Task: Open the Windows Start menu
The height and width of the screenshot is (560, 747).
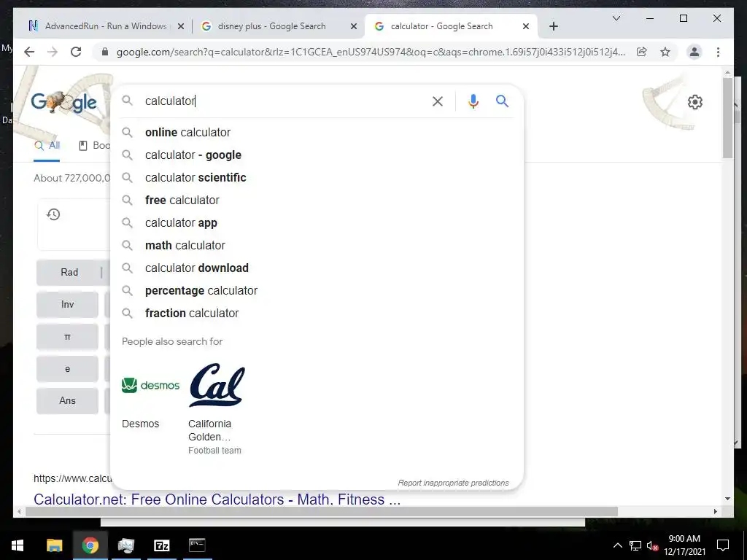Action: pyautogui.click(x=18, y=545)
